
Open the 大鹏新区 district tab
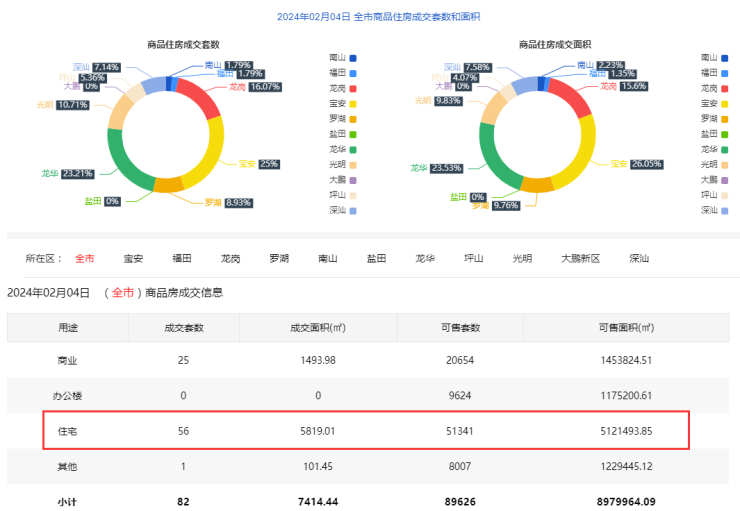tap(580, 258)
